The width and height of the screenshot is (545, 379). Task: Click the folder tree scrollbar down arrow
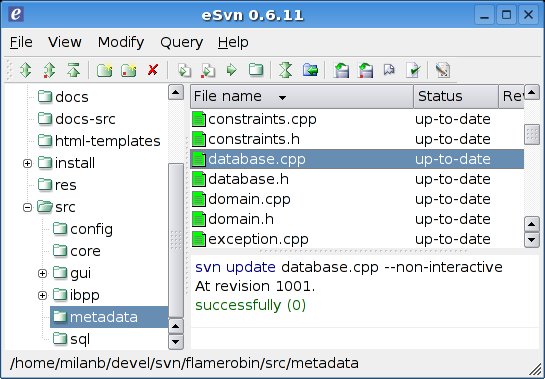[176, 341]
